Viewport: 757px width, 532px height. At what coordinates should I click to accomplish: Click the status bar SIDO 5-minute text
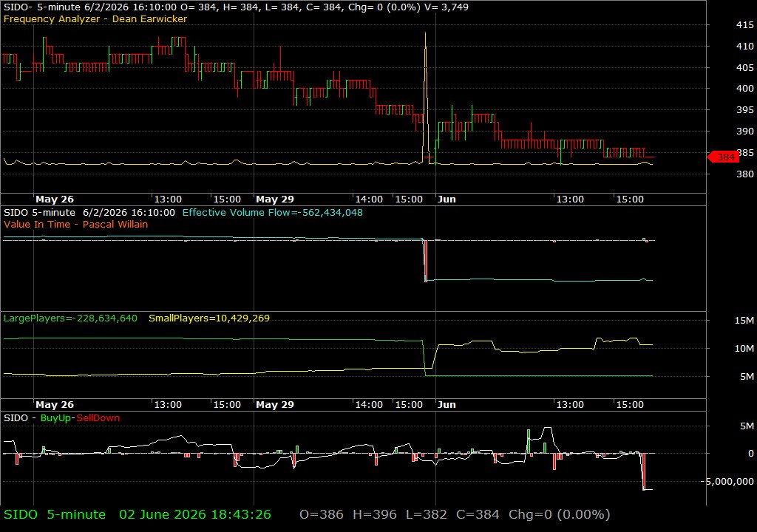55,514
